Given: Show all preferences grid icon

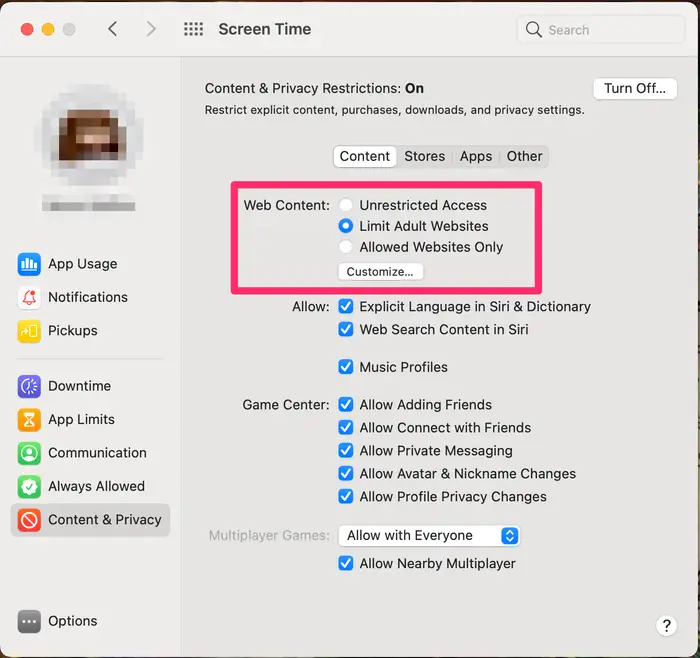Looking at the screenshot, I should click(x=193, y=29).
